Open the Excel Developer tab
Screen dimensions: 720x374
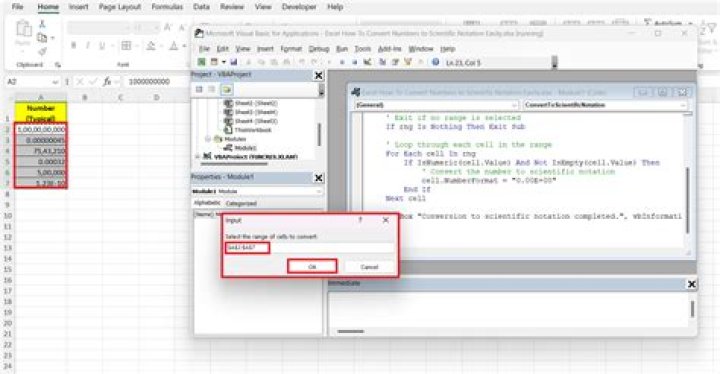[299, 7]
